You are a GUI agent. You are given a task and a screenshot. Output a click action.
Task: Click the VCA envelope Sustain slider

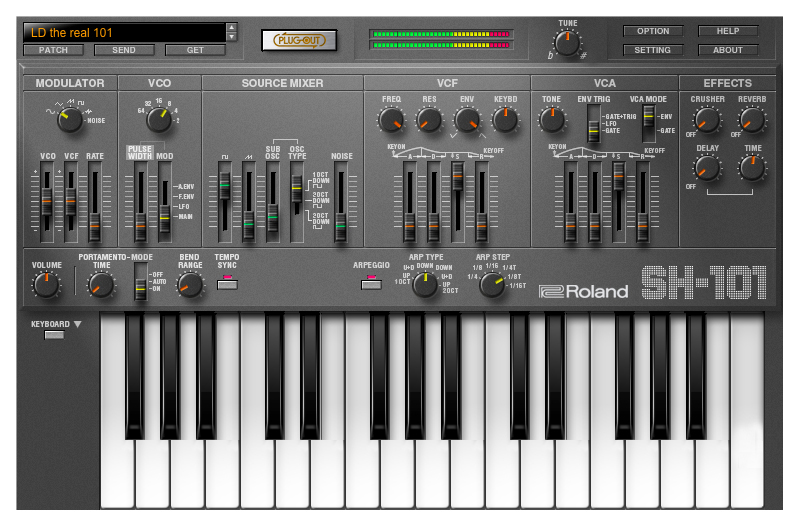(618, 203)
